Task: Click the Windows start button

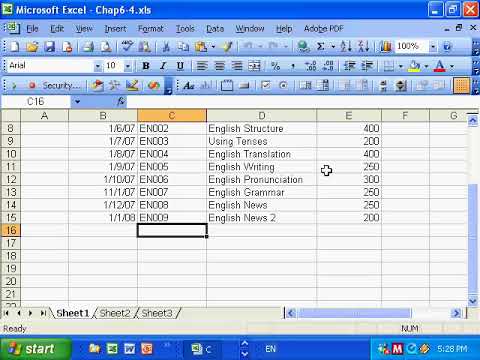Action: 35,349
